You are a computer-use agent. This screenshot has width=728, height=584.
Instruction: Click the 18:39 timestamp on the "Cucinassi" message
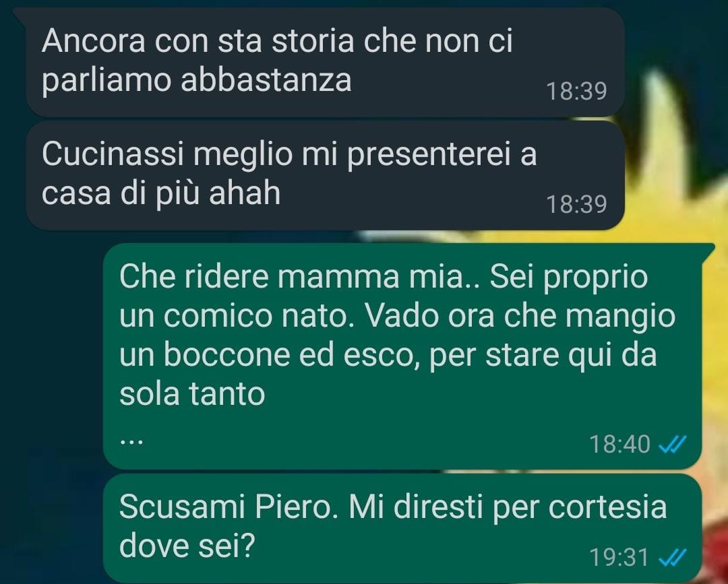click(576, 204)
